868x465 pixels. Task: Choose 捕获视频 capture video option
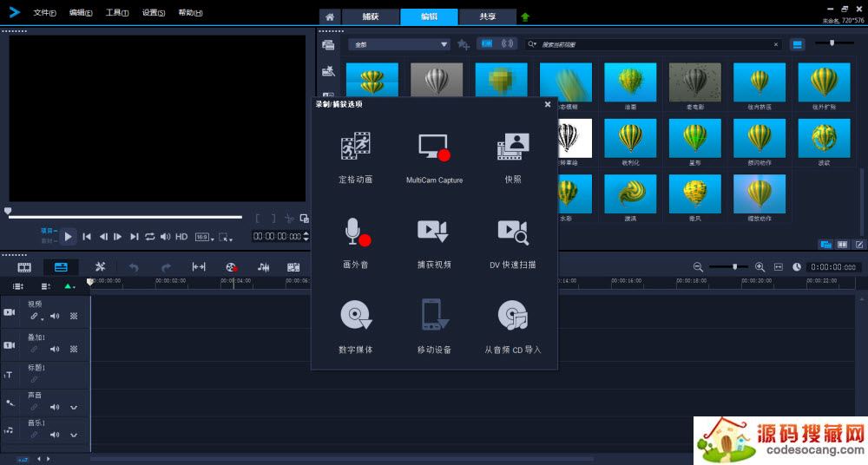[434, 231]
